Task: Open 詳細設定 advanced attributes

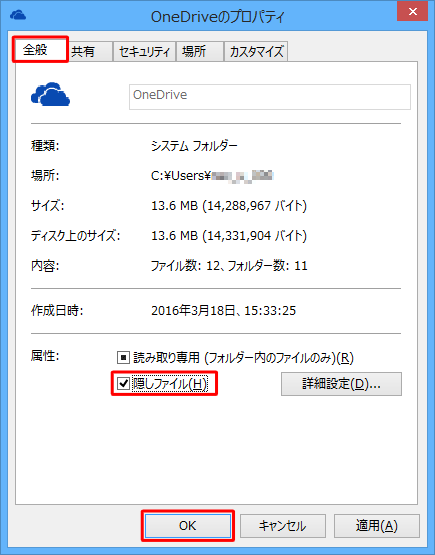Action: (x=341, y=384)
